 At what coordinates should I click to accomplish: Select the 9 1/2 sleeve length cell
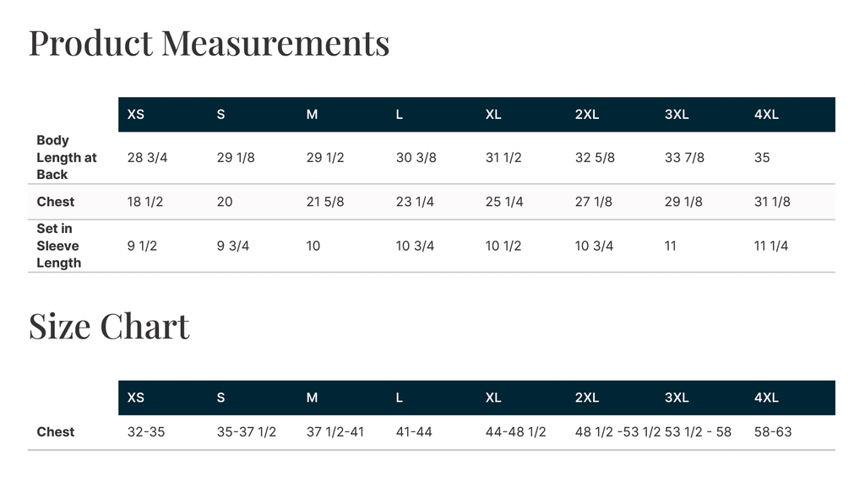point(142,246)
